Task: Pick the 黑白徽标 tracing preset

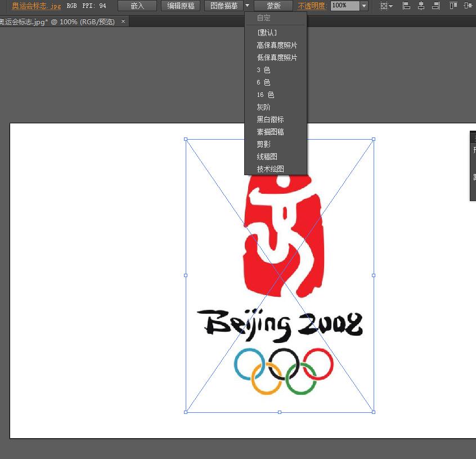Action: click(276, 119)
